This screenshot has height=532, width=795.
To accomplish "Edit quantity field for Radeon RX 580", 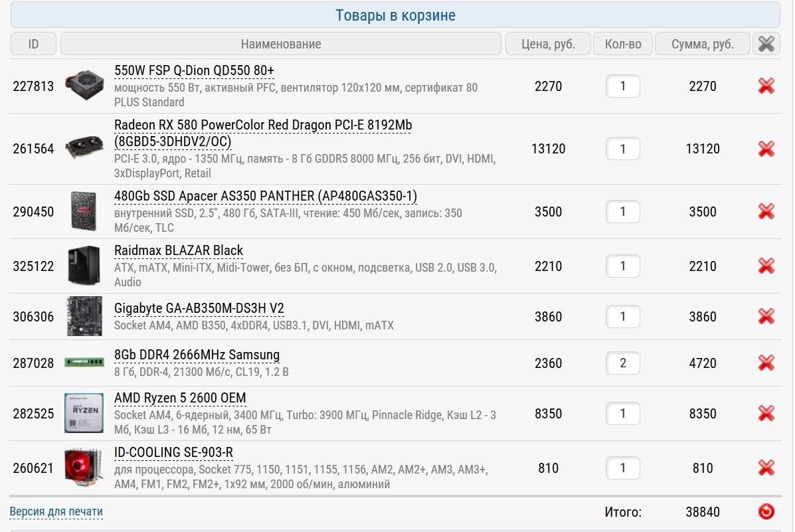I will click(622, 149).
